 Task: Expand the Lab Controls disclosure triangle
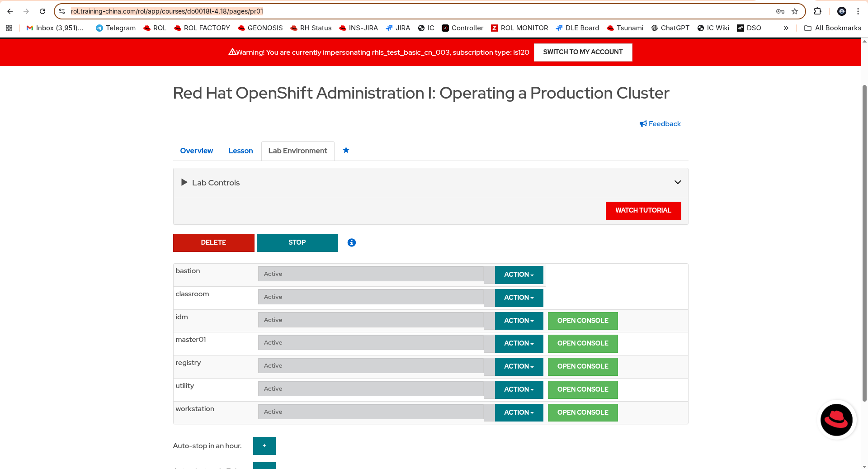[x=184, y=182]
